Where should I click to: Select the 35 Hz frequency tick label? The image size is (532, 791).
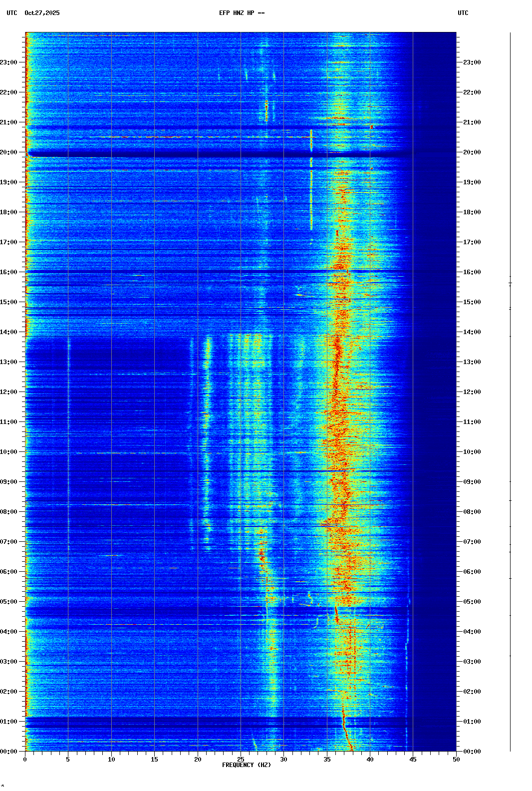click(x=327, y=760)
